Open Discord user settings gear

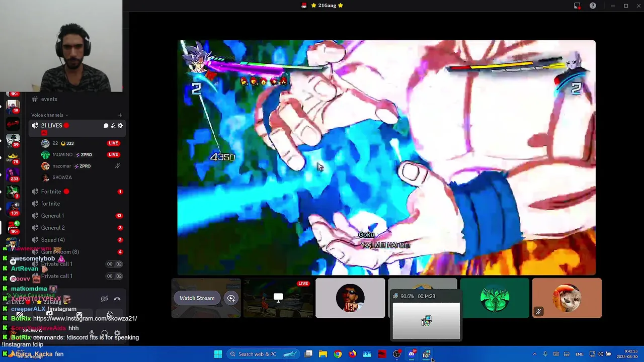click(x=117, y=333)
